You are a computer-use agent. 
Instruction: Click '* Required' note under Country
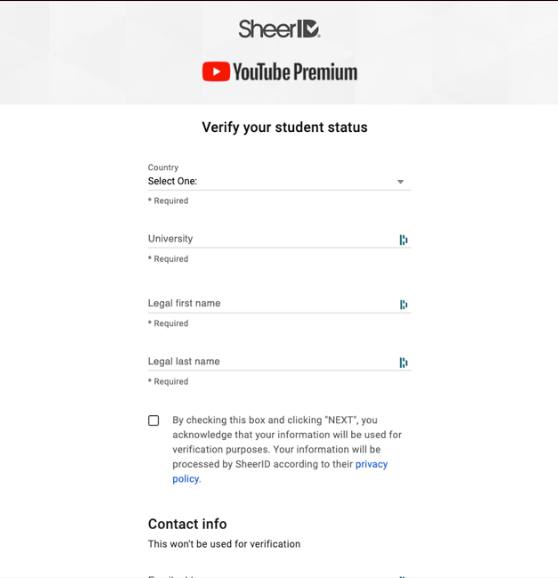[x=168, y=201]
